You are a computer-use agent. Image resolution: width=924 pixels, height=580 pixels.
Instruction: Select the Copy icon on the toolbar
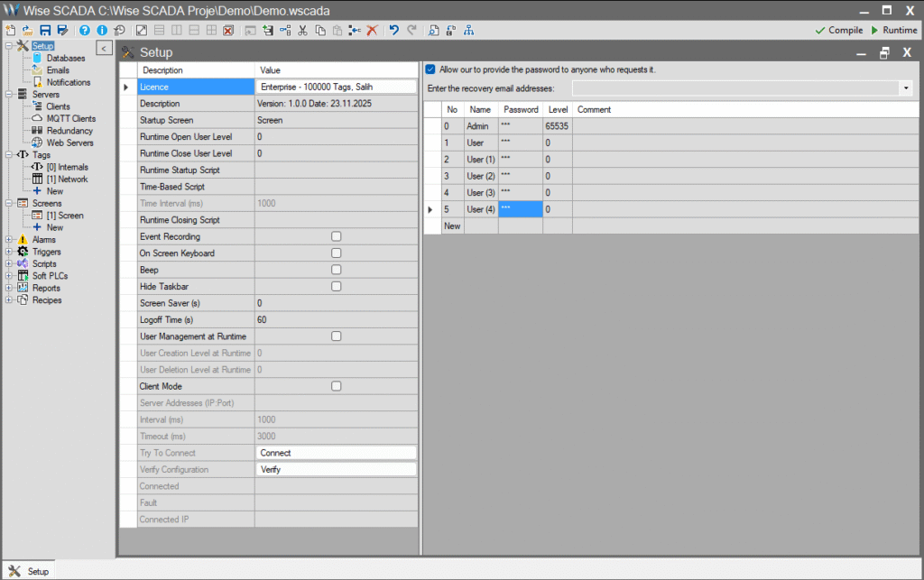(320, 30)
